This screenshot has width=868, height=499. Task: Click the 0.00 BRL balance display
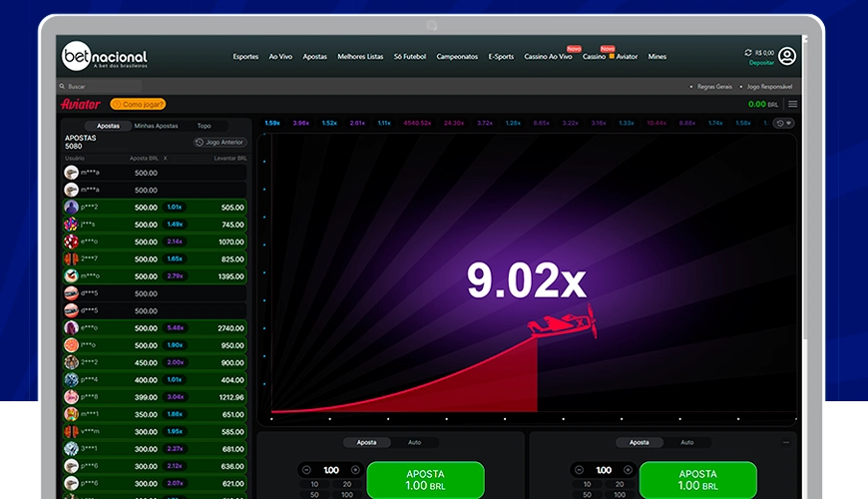click(x=763, y=104)
